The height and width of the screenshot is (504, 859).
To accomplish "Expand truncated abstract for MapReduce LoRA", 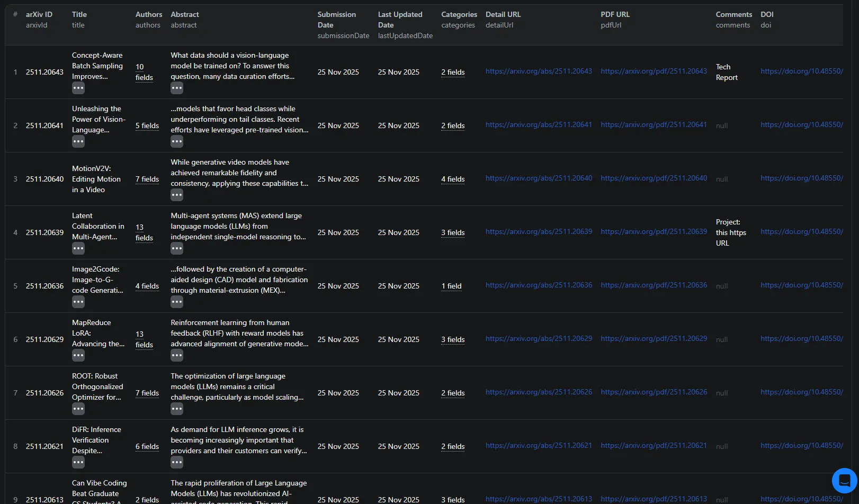I will pos(177,355).
